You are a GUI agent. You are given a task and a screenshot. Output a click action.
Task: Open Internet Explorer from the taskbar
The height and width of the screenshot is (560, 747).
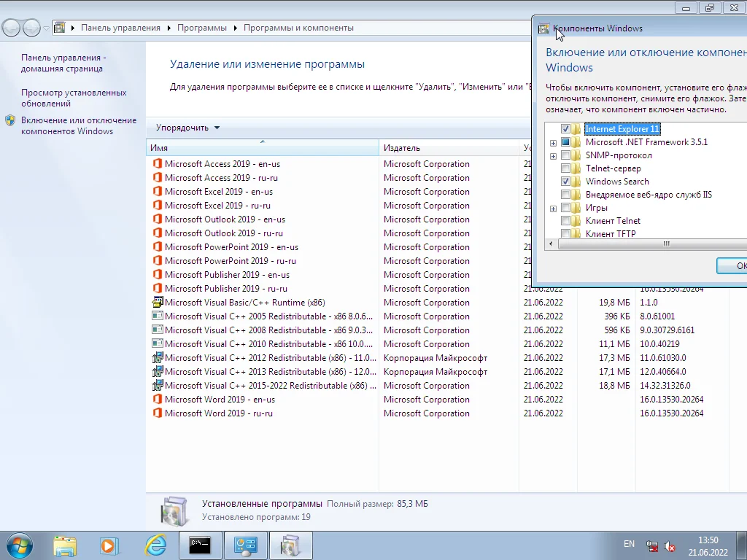tap(155, 545)
